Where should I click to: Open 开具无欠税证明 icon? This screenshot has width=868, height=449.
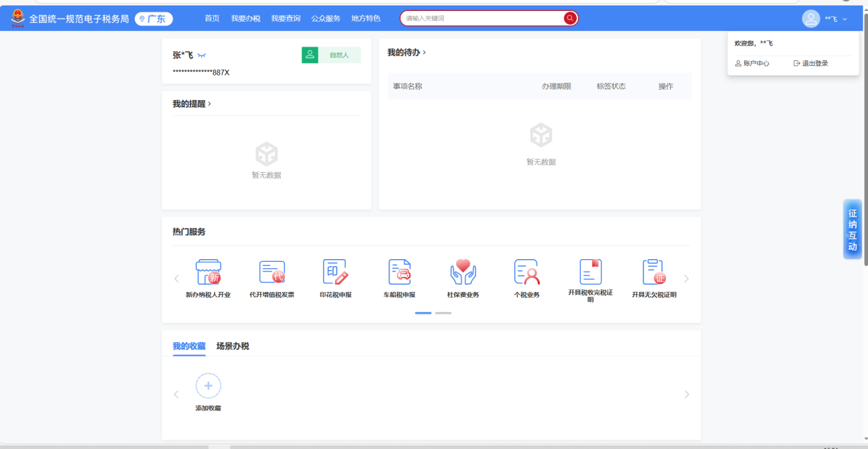pyautogui.click(x=654, y=272)
